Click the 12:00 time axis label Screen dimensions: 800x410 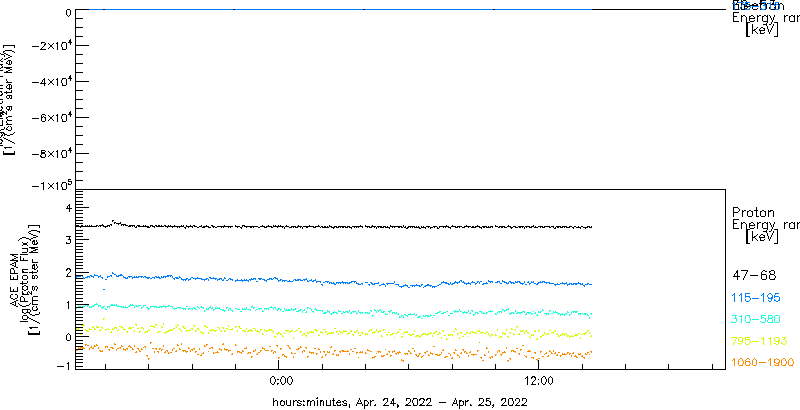tap(539, 381)
